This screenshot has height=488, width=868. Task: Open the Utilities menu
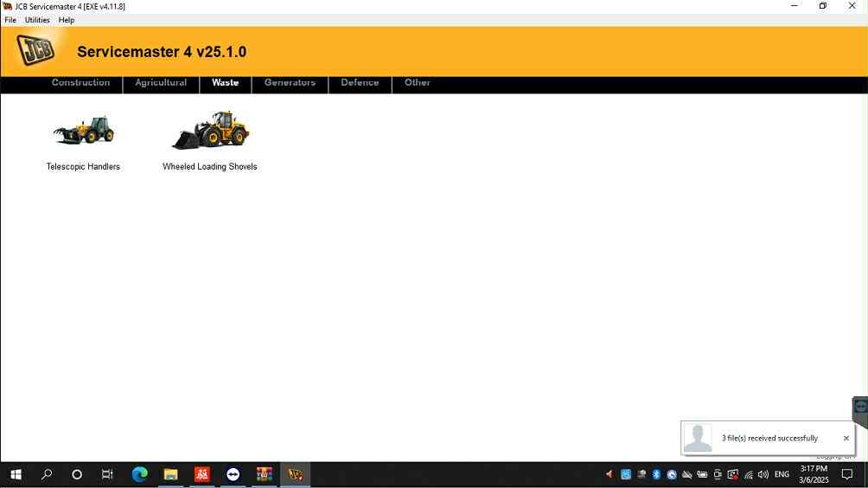37,20
